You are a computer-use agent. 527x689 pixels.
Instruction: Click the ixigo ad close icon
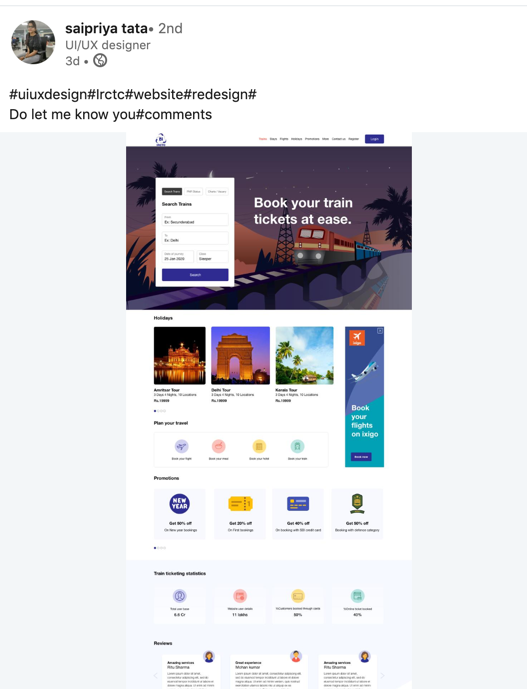click(380, 331)
